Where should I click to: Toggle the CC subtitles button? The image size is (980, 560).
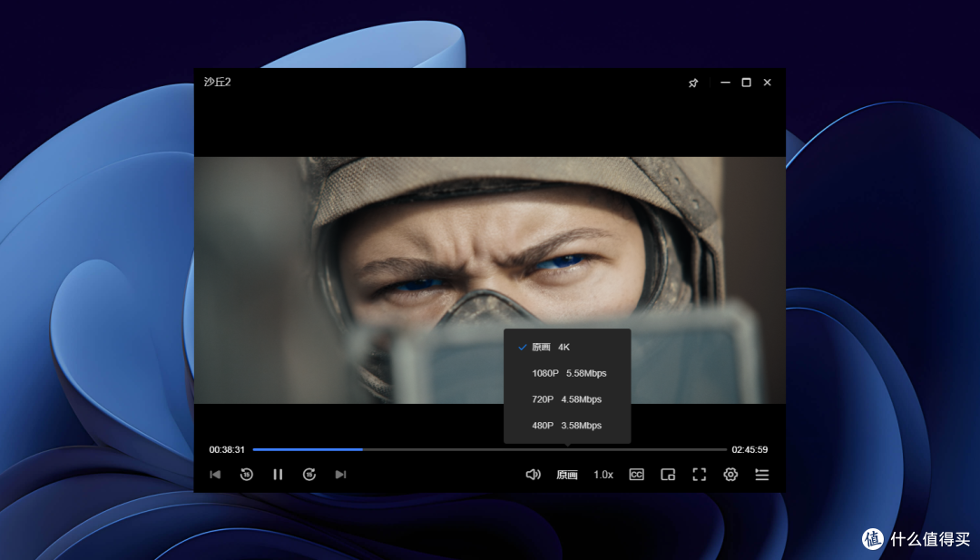(636, 475)
